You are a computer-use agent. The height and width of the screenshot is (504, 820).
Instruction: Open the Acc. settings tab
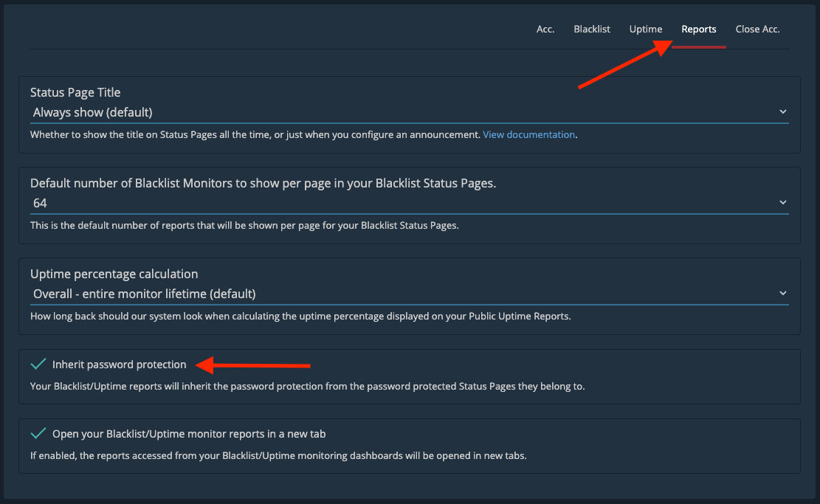tap(545, 30)
